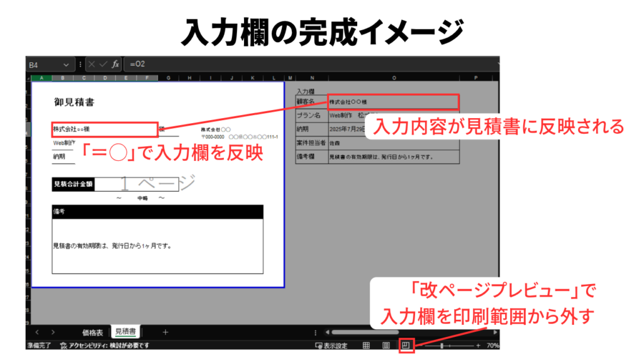Switch to Normal view in status bar
This screenshot has height=362, width=644.
tap(367, 346)
